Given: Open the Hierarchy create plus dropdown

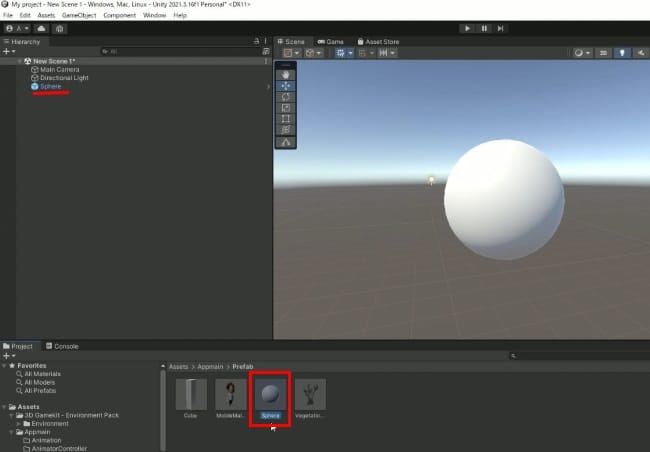Looking at the screenshot, I should pos(9,51).
